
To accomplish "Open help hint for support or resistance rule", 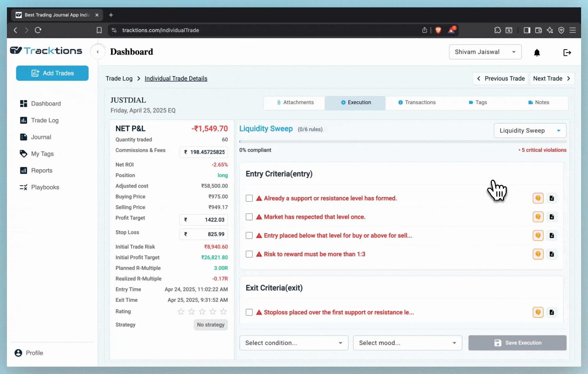I will tap(538, 198).
